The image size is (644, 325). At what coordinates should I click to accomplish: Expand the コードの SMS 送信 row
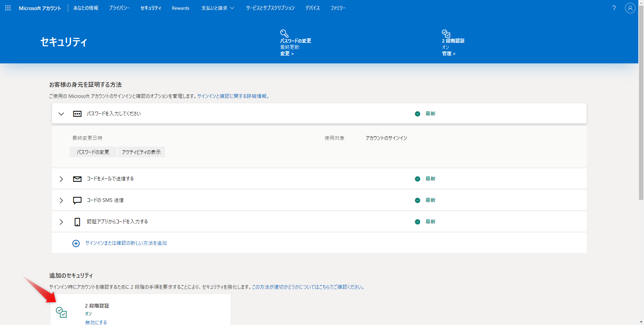click(61, 201)
